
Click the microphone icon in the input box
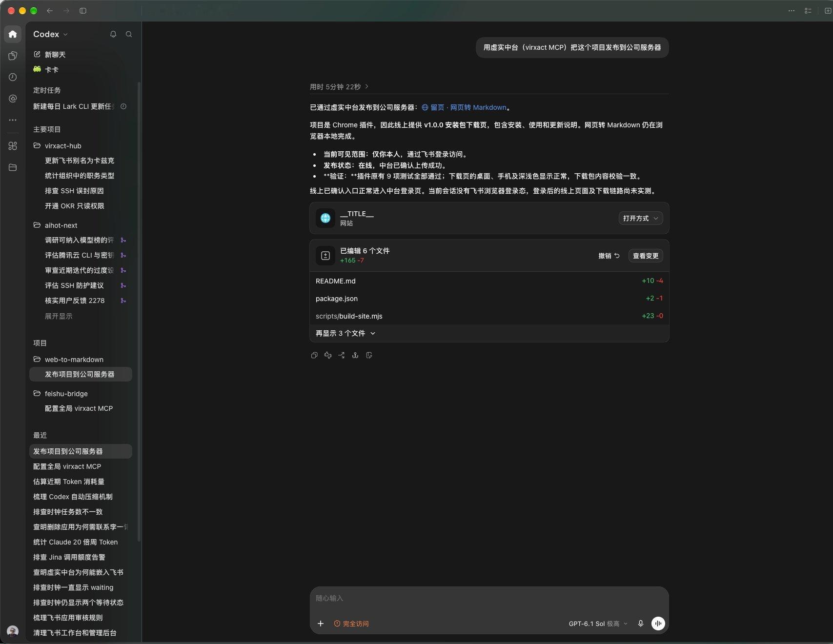tap(641, 624)
